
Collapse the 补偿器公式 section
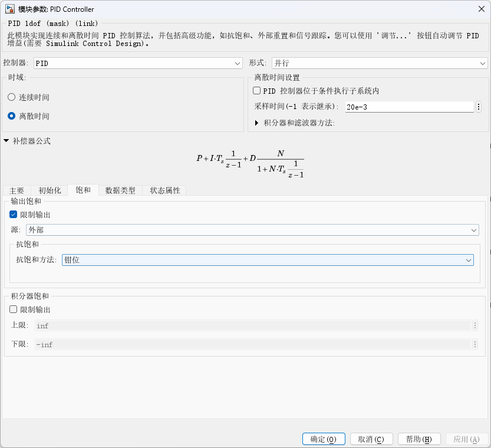coord(6,141)
